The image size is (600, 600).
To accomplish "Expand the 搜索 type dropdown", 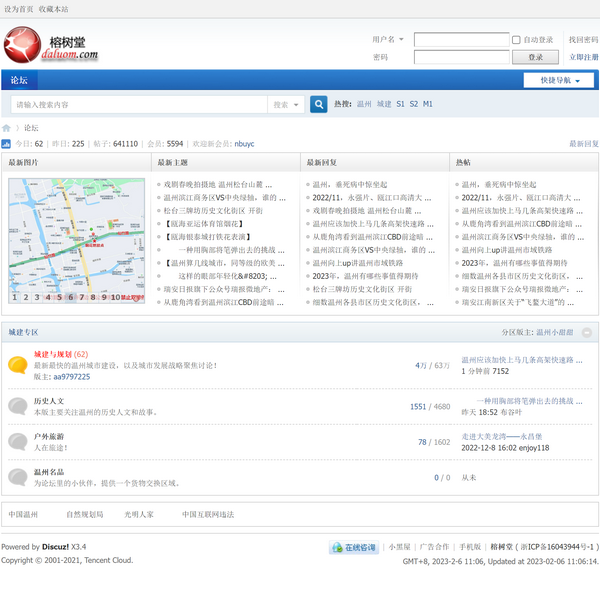I will 285,104.
